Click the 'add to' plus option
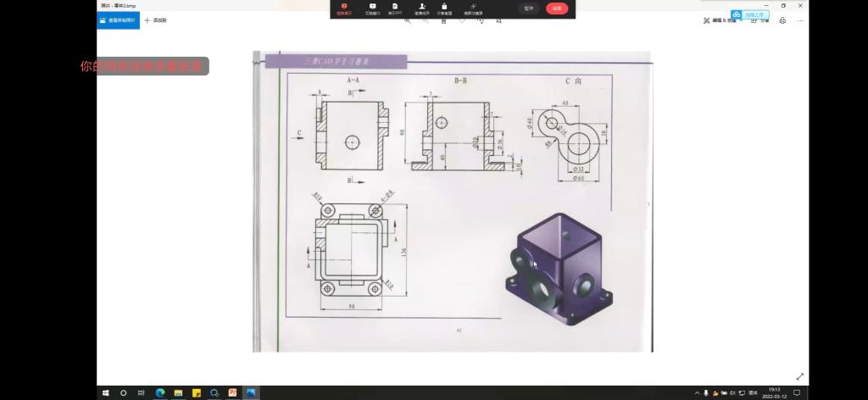 click(x=155, y=20)
